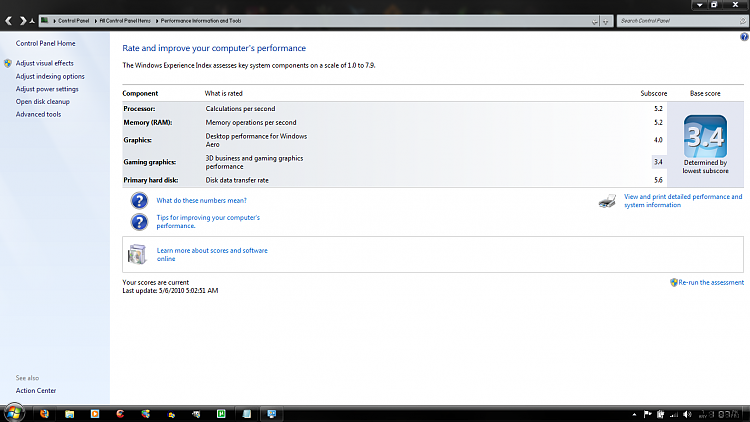Open Windows Explorer from the taskbar
Image resolution: width=750 pixels, height=422 pixels.
coord(69,414)
